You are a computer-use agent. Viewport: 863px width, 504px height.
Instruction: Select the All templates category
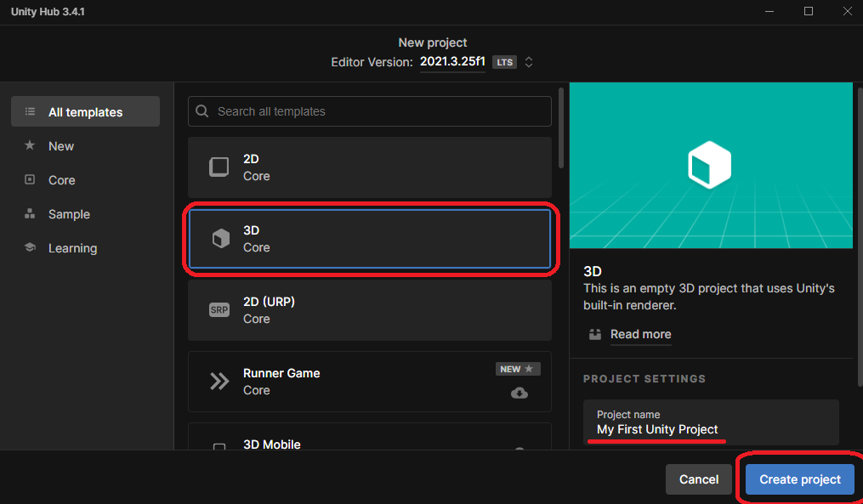[85, 112]
